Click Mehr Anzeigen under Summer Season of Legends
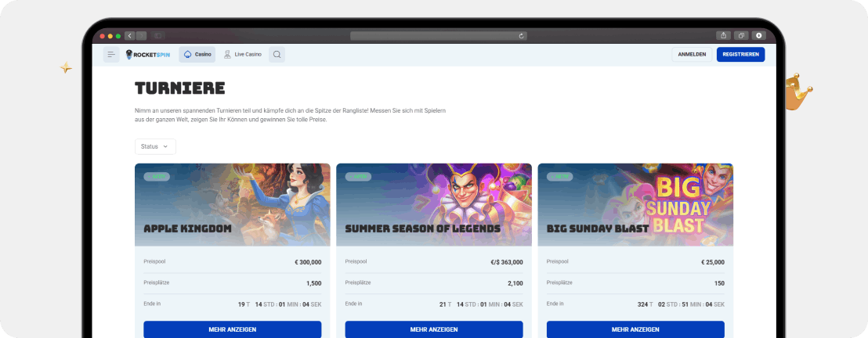This screenshot has height=338, width=868. click(x=434, y=329)
